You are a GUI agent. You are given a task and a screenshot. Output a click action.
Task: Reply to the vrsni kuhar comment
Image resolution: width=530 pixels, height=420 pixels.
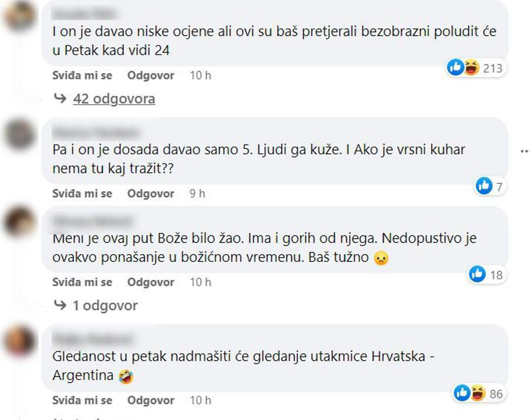151,194
